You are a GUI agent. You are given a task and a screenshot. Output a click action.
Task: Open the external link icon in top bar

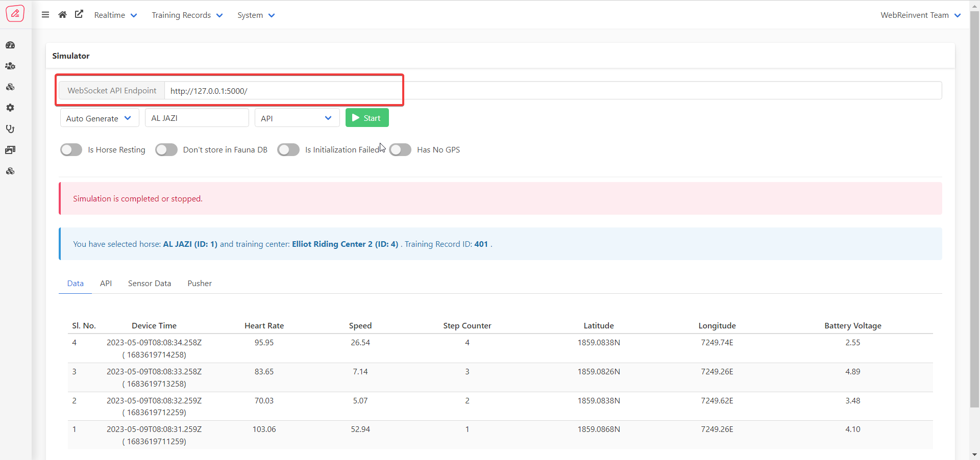tap(79, 14)
